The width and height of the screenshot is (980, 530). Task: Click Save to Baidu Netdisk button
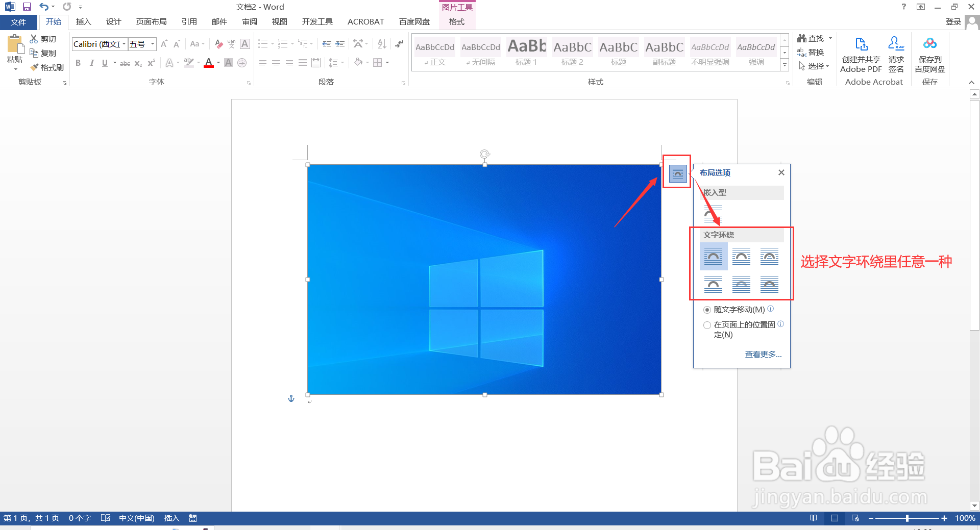[x=930, y=55]
